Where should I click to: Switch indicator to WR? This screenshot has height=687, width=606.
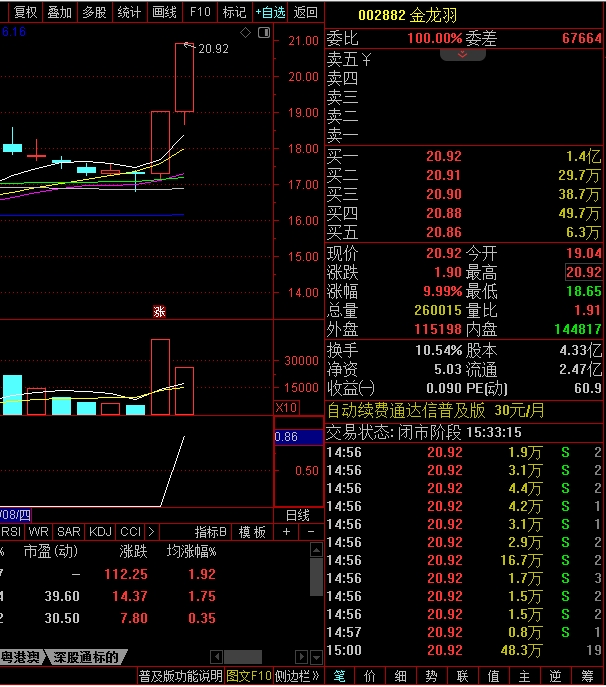tap(39, 532)
